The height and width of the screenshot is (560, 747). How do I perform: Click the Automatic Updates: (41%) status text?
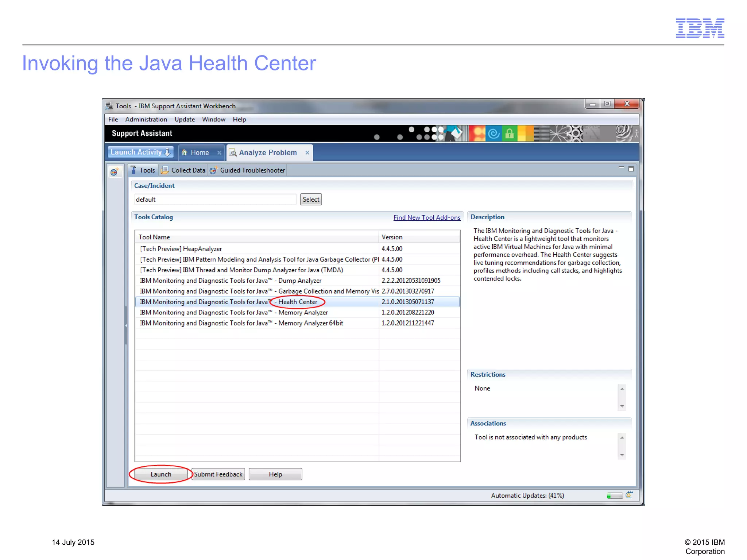527,495
